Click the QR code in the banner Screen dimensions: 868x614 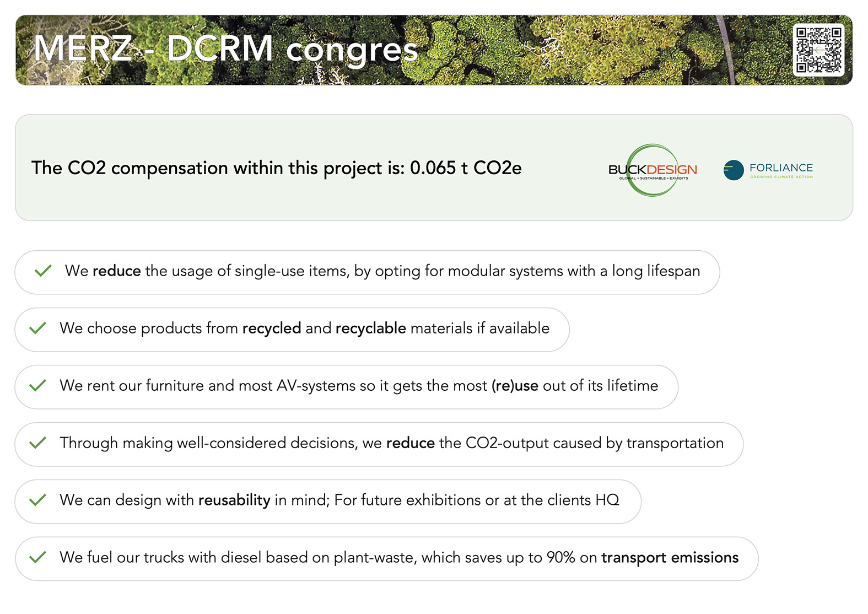tap(818, 50)
